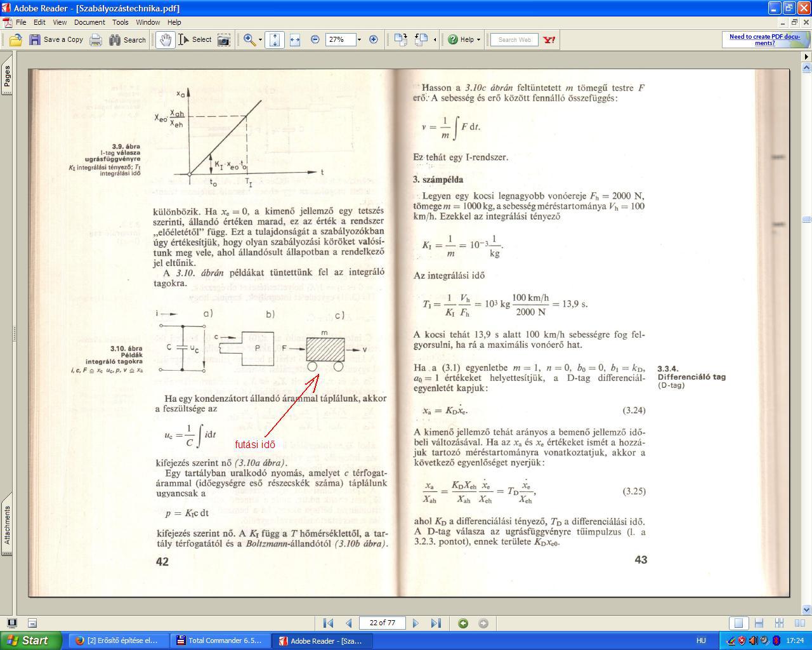Viewport: 812px width, 650px height.
Task: Go to the next page
Action: tap(416, 623)
